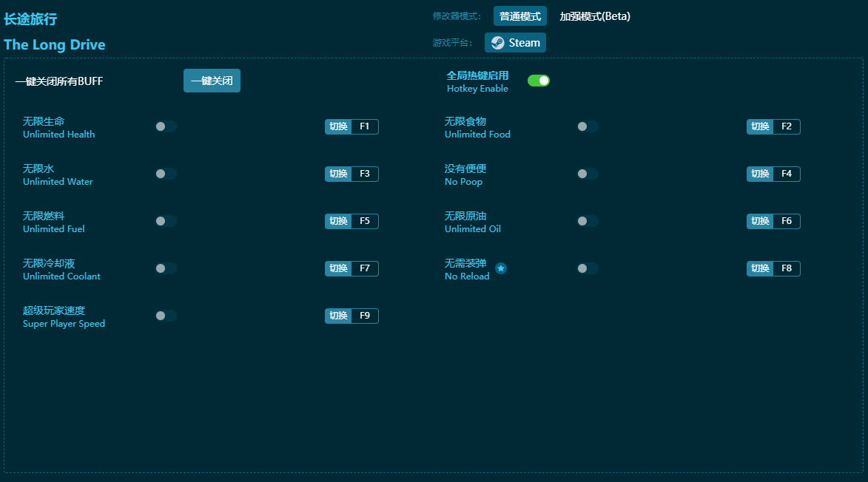Click the F9 hotkey box for Super Player Speed
Image resolution: width=868 pixels, height=482 pixels.
[x=364, y=316]
